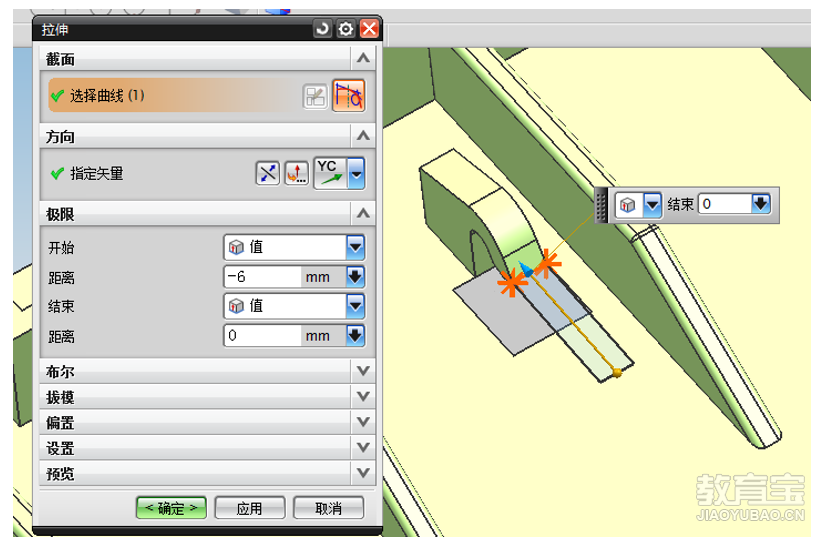
Task: Collapse the 极限 section
Action: point(363,213)
